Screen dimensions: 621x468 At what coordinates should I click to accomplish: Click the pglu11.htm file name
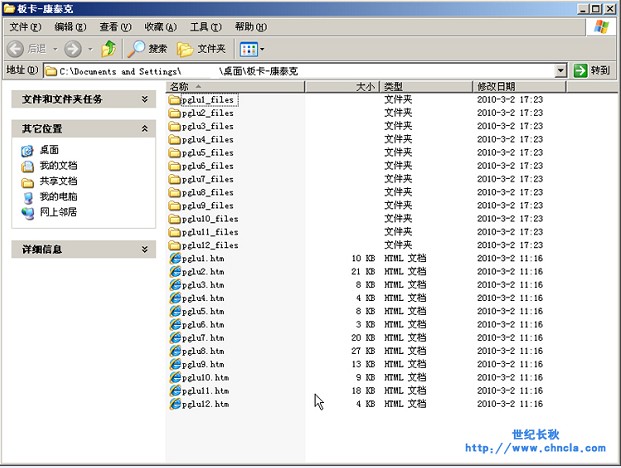(x=206, y=391)
